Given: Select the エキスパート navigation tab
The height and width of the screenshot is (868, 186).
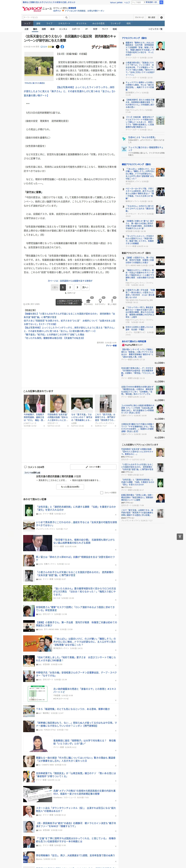Looking at the screenshot, I should [x=64, y=24].
